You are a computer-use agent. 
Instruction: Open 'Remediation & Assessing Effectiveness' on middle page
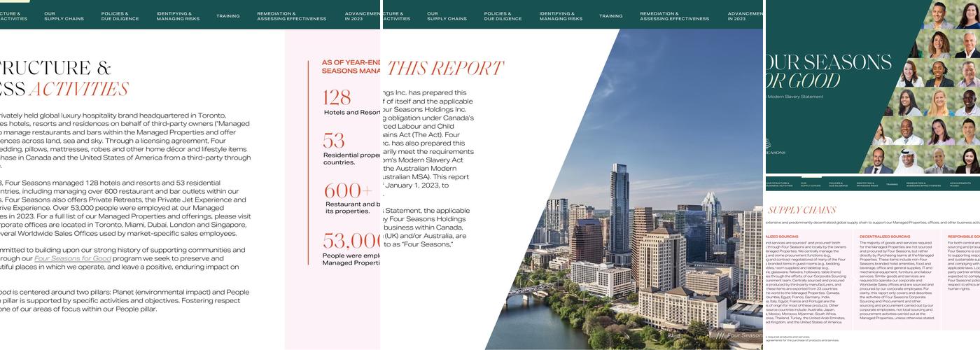pyautogui.click(x=674, y=15)
